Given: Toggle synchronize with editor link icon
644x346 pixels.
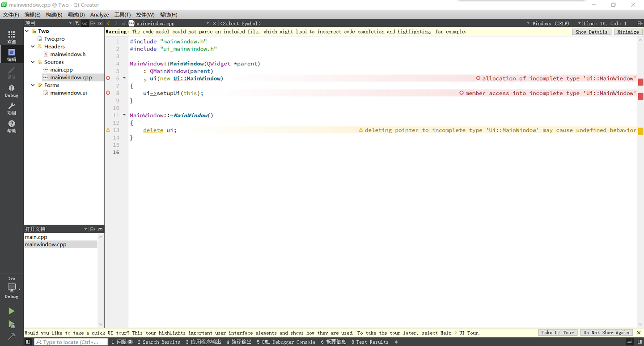Looking at the screenshot, I should (x=85, y=23).
